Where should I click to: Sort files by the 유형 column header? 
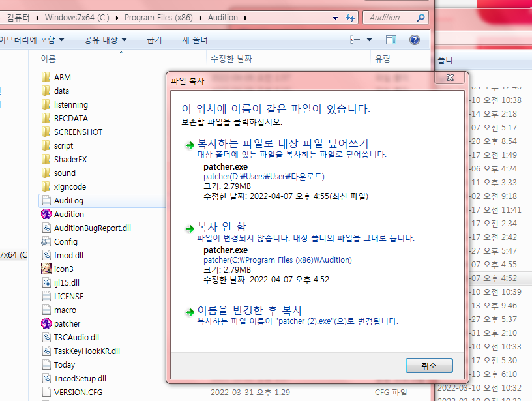[x=382, y=59]
